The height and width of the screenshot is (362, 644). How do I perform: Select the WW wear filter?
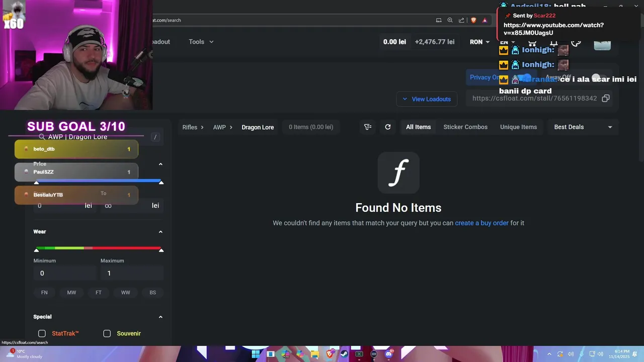125,293
